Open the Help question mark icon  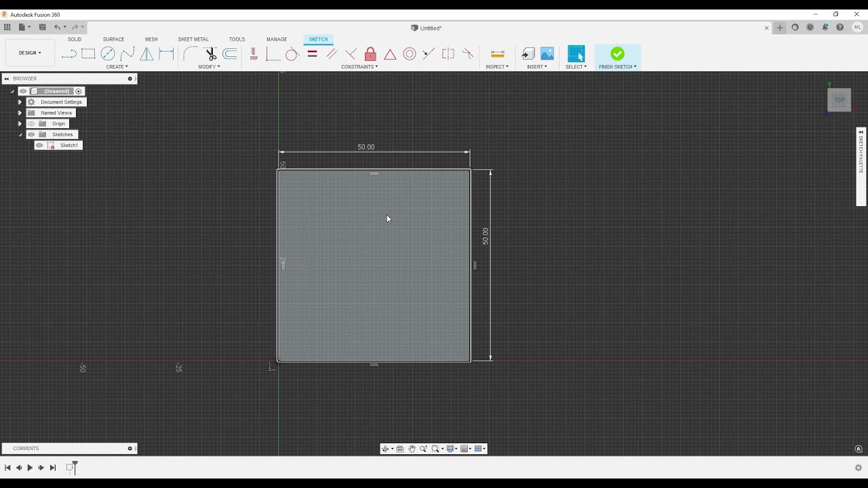pyautogui.click(x=840, y=28)
